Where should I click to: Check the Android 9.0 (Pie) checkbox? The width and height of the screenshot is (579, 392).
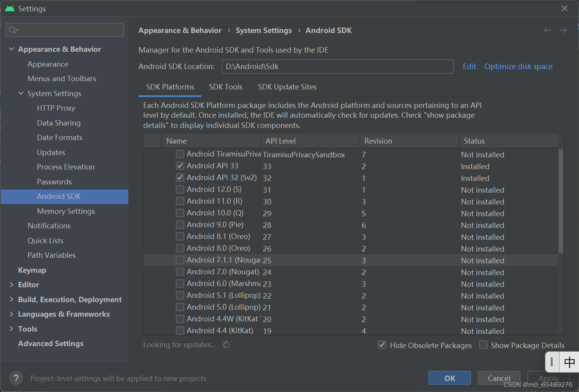[180, 224]
